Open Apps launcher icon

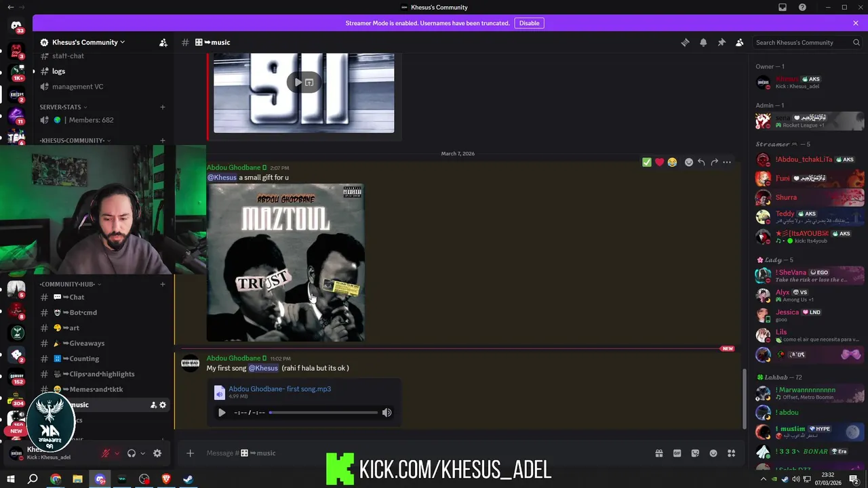(731, 453)
